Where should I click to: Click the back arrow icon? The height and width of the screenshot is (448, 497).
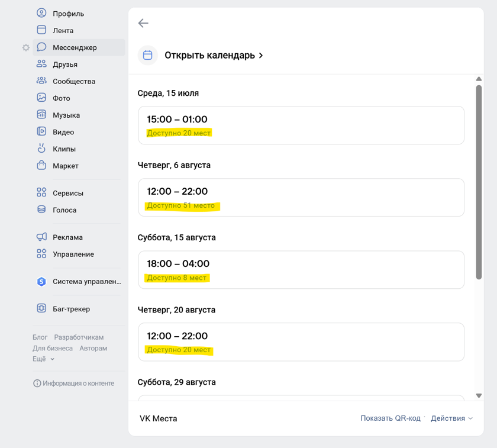[143, 23]
